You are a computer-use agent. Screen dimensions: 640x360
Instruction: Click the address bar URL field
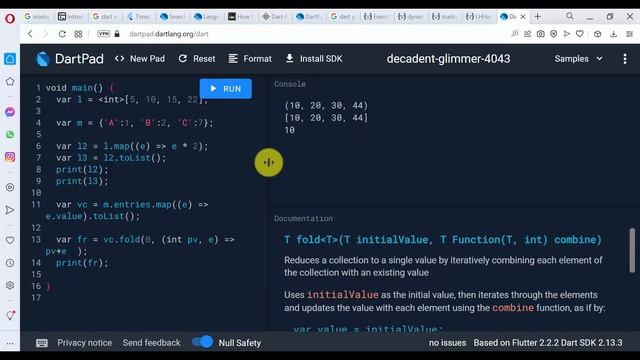click(x=169, y=34)
